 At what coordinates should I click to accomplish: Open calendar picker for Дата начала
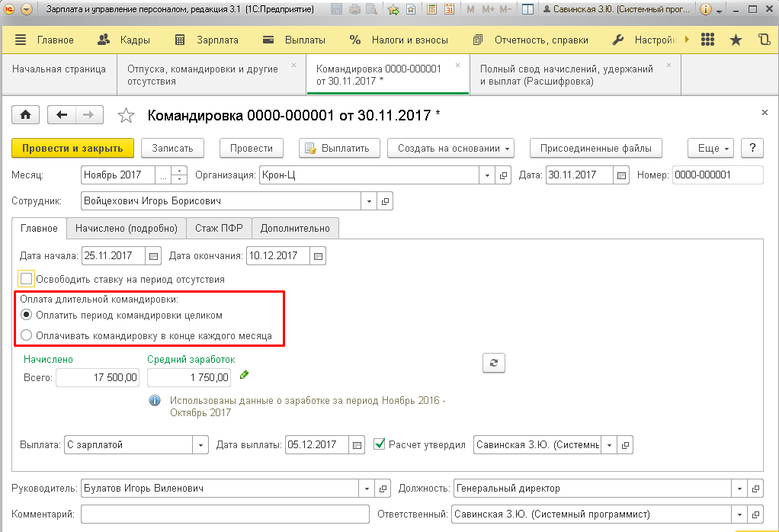coord(153,256)
